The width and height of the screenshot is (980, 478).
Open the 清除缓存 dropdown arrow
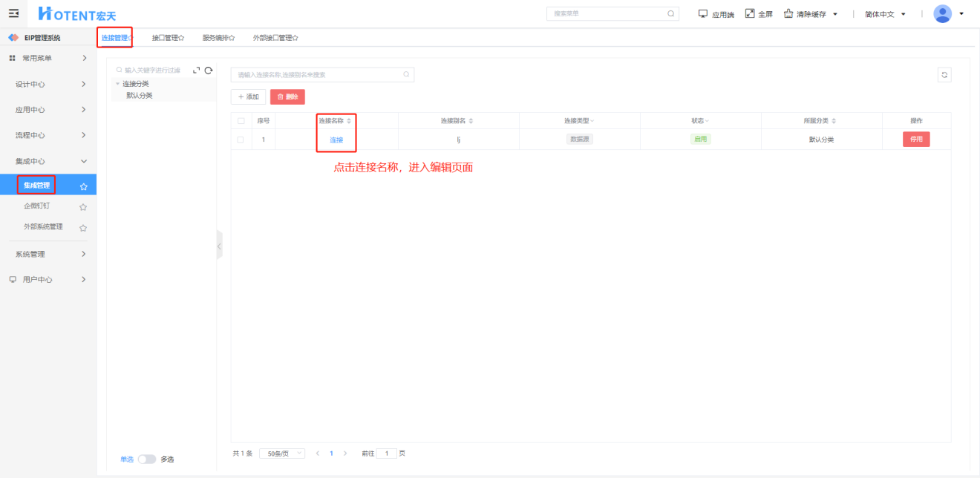pos(835,14)
